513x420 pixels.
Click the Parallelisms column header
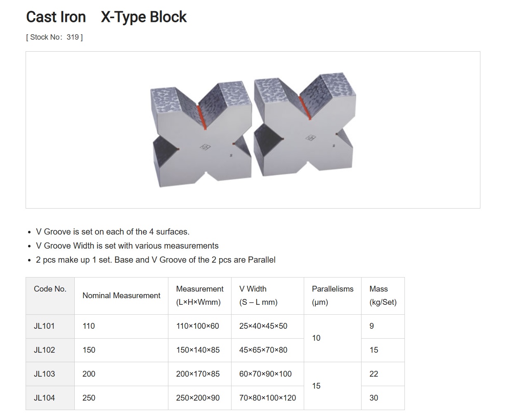click(333, 296)
